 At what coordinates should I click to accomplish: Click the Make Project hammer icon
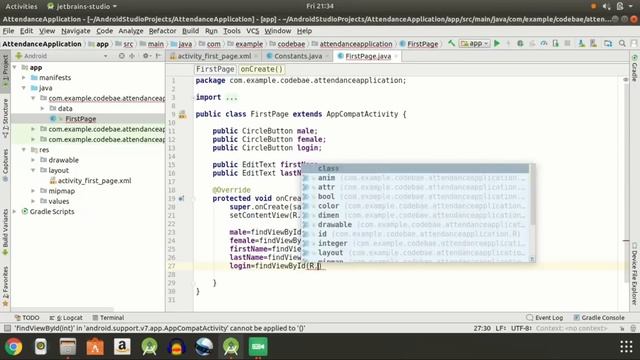[451, 43]
